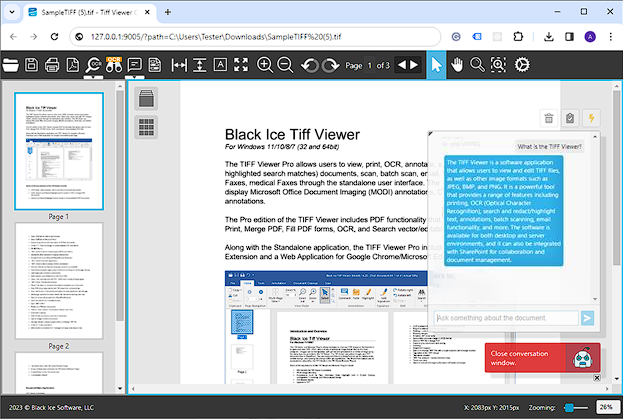The image size is (623, 419).
Task: Select the Hand pan tool
Action: click(x=457, y=65)
